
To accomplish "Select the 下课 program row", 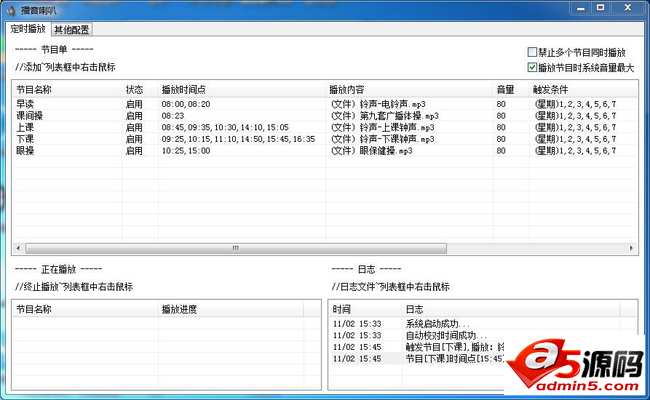I will click(x=325, y=139).
